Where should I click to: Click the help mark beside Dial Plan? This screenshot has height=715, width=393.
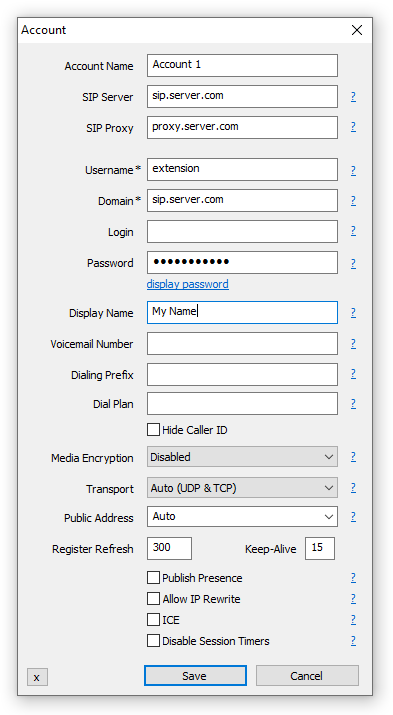tap(353, 404)
